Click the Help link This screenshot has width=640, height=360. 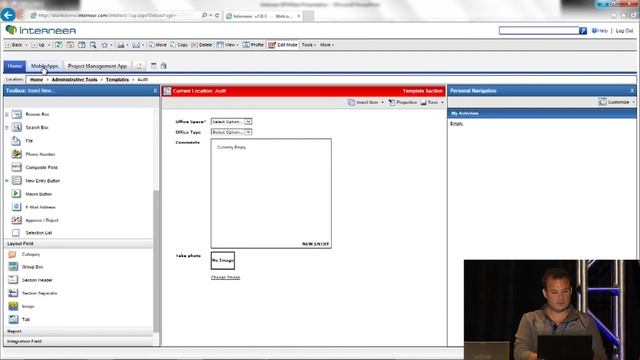point(600,31)
